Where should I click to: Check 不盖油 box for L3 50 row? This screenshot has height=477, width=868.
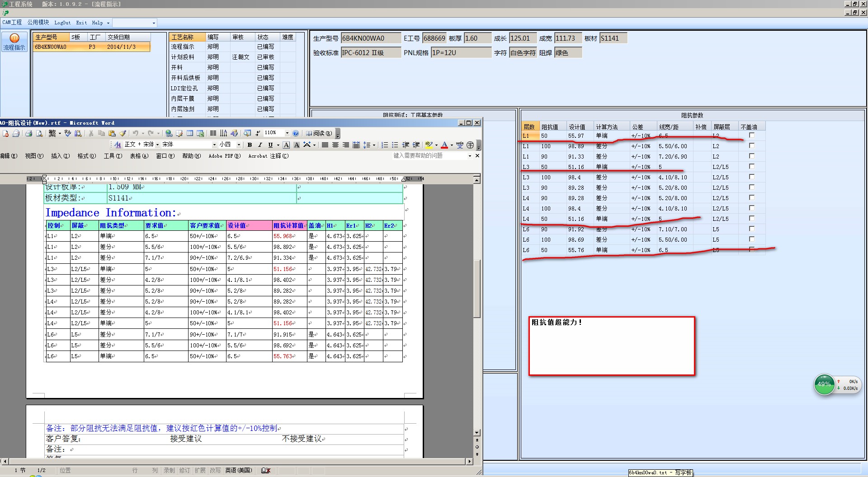point(751,166)
